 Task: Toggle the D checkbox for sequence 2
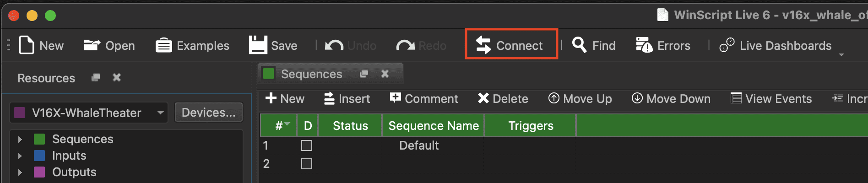pos(307,164)
